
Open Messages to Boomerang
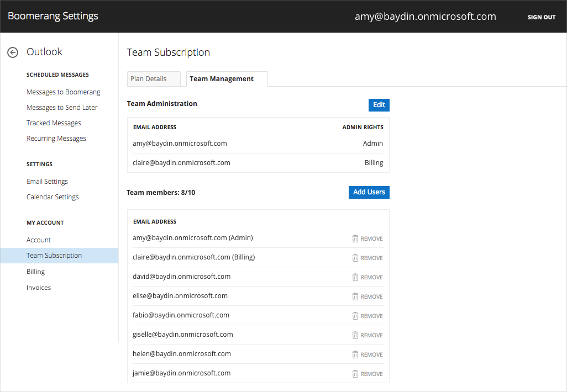click(64, 92)
